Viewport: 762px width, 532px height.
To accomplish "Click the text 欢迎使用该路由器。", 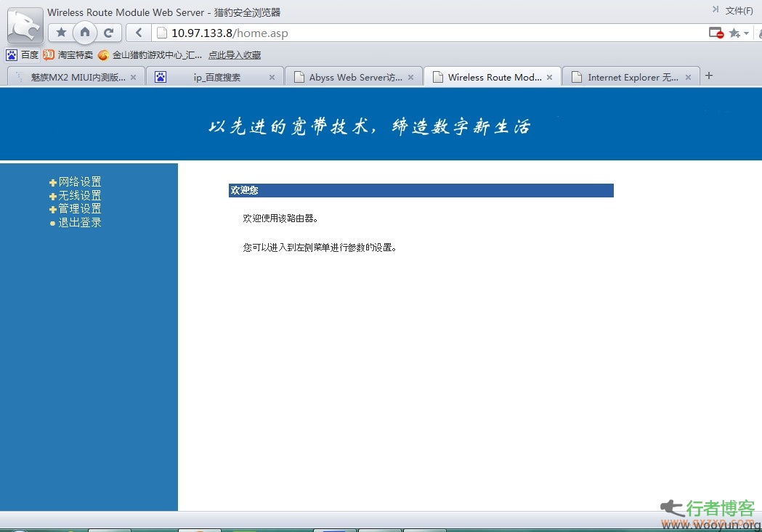I will (x=280, y=218).
